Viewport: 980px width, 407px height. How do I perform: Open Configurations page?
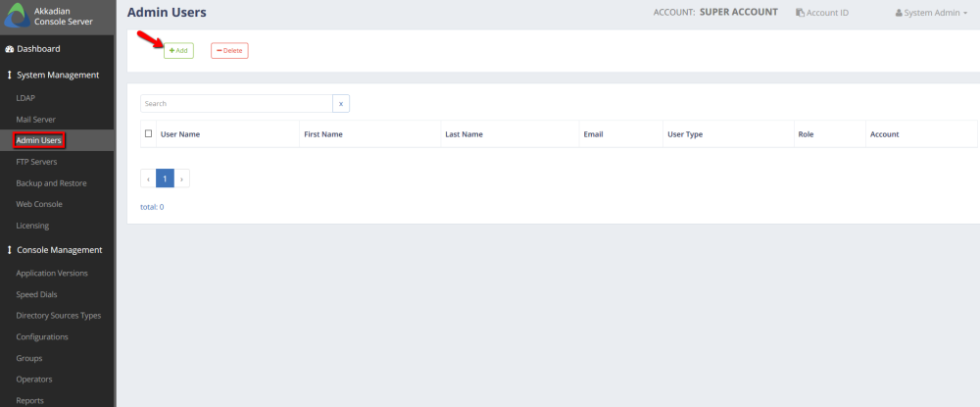tap(42, 336)
